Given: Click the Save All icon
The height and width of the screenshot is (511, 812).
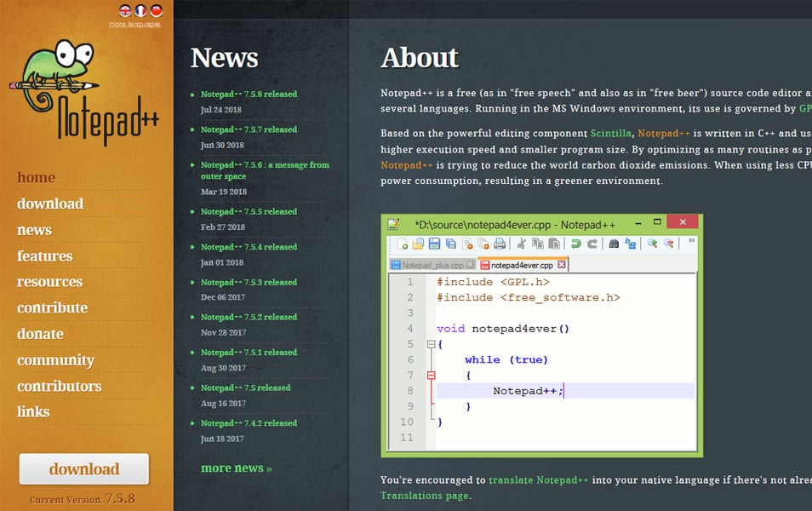Looking at the screenshot, I should [x=451, y=244].
